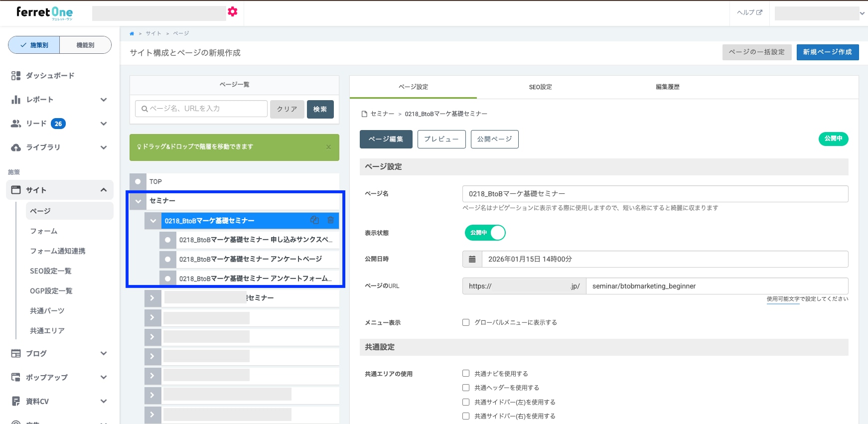Toggle the 公開中 display status switch
The width and height of the screenshot is (868, 424).
coord(485,233)
